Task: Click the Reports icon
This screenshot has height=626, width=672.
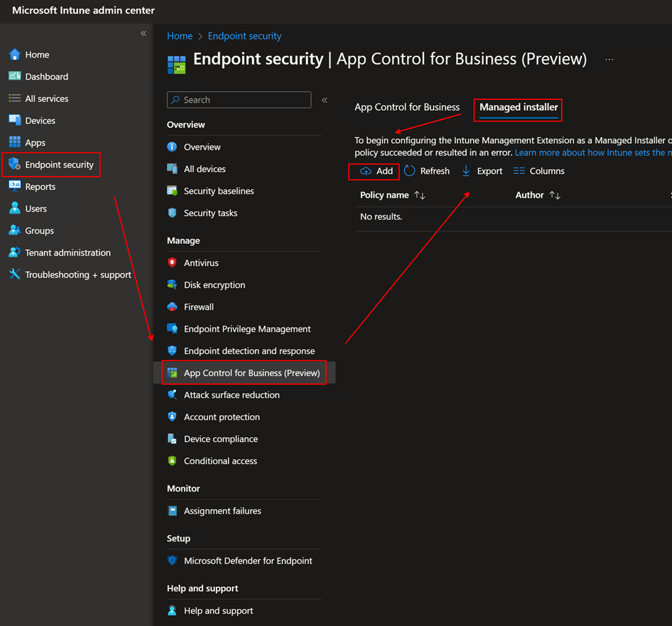Action: coord(15,186)
